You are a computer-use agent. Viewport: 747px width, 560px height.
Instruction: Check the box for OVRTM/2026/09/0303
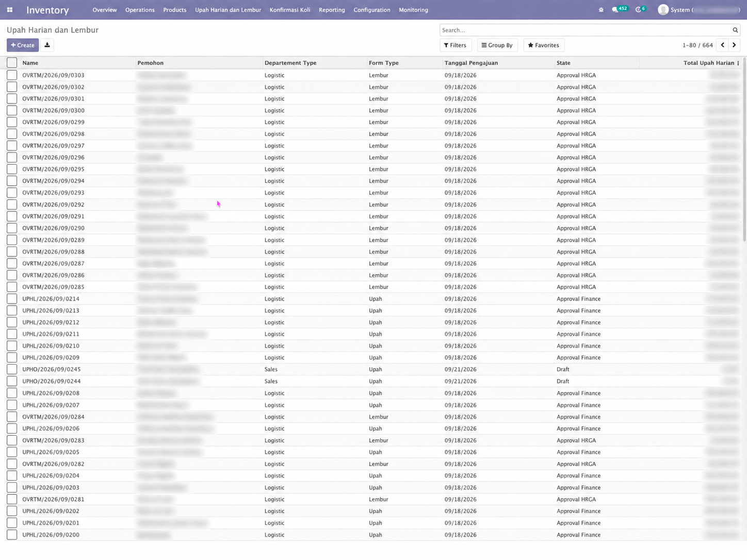click(x=12, y=75)
